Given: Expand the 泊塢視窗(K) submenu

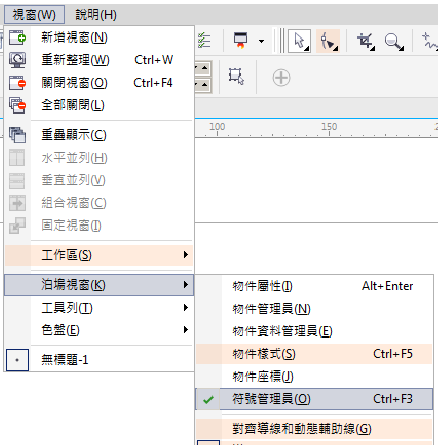Looking at the screenshot, I should [x=99, y=285].
